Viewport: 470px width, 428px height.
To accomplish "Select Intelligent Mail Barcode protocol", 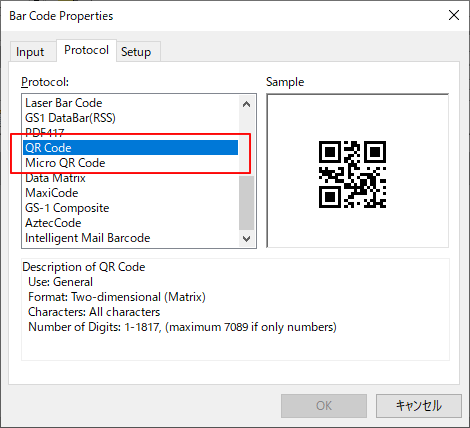I will tap(131, 238).
